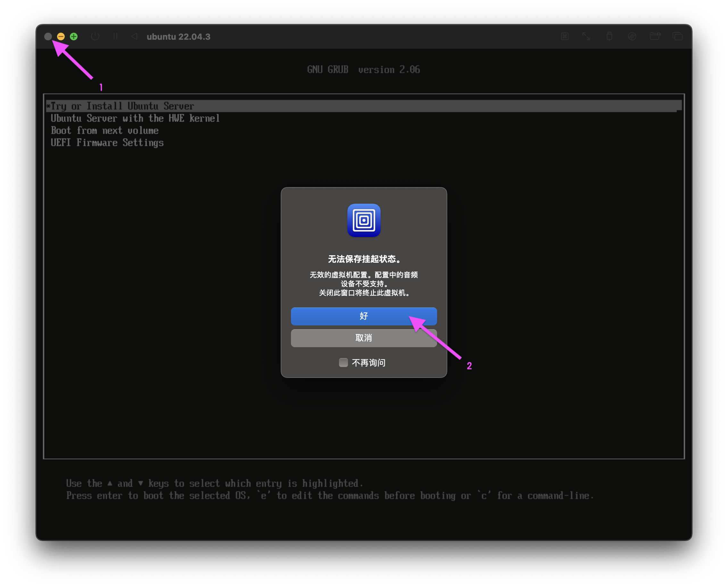Confirm with the blue 好 button

coord(364,316)
